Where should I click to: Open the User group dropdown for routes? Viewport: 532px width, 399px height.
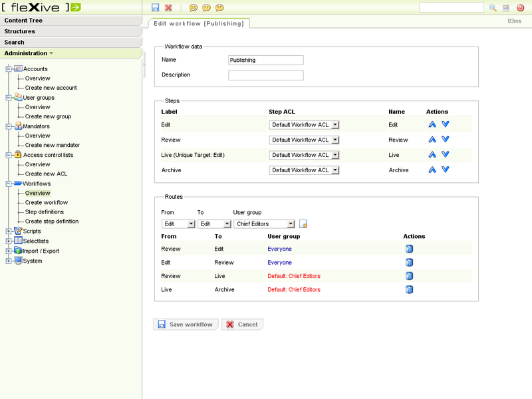coord(264,224)
